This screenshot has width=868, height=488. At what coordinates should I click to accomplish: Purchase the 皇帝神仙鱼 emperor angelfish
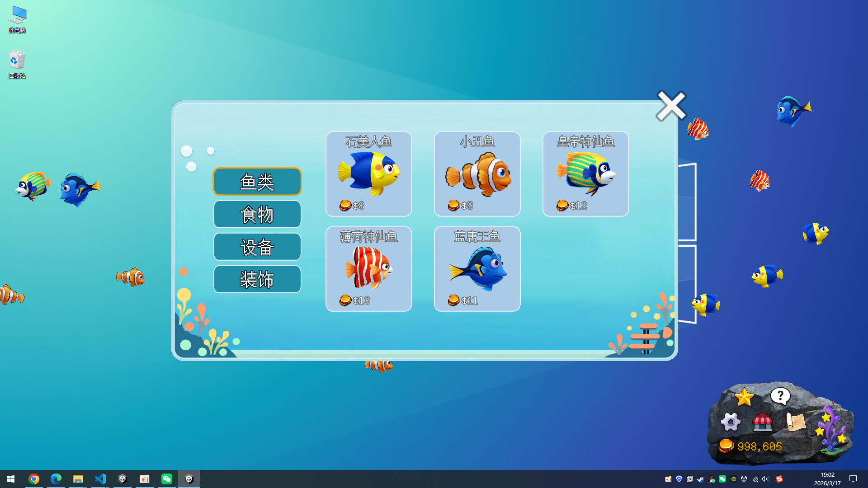[585, 174]
